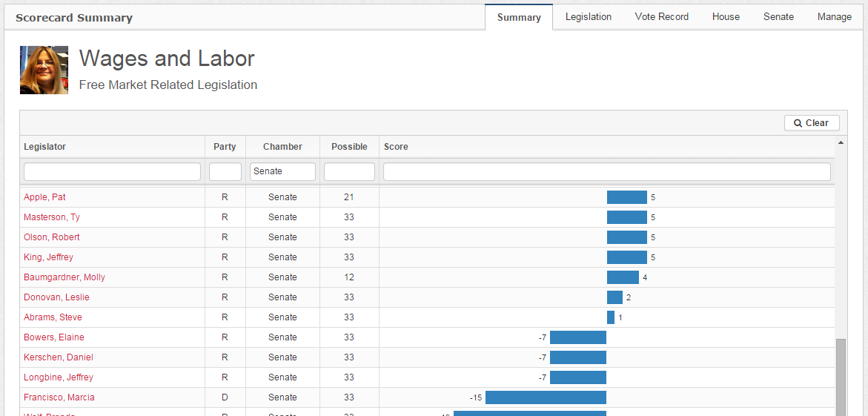Sort by the Score column header

pyautogui.click(x=396, y=147)
